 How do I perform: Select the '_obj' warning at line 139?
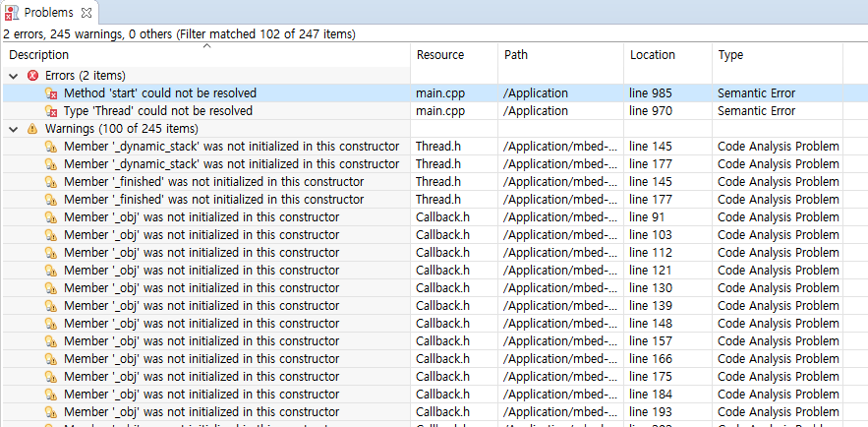201,306
